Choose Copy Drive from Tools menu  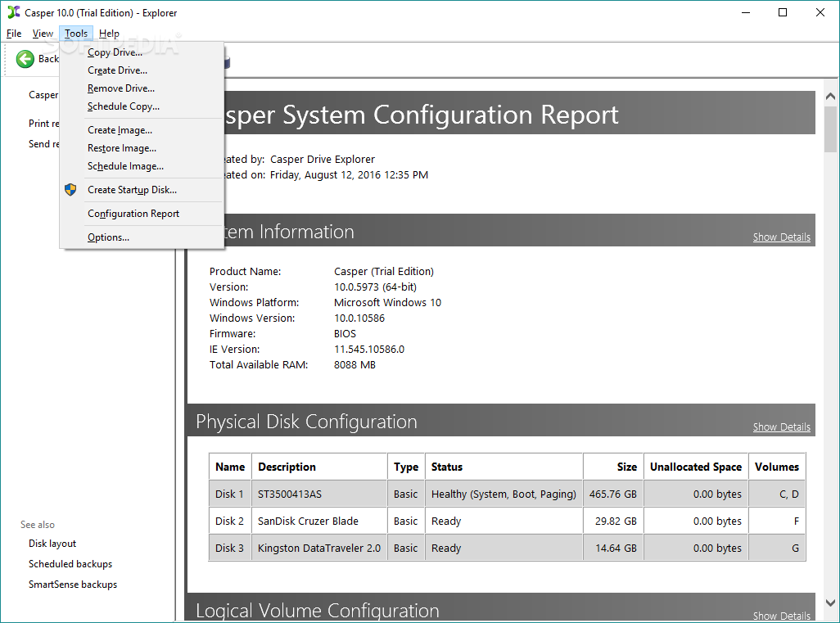pos(142,52)
